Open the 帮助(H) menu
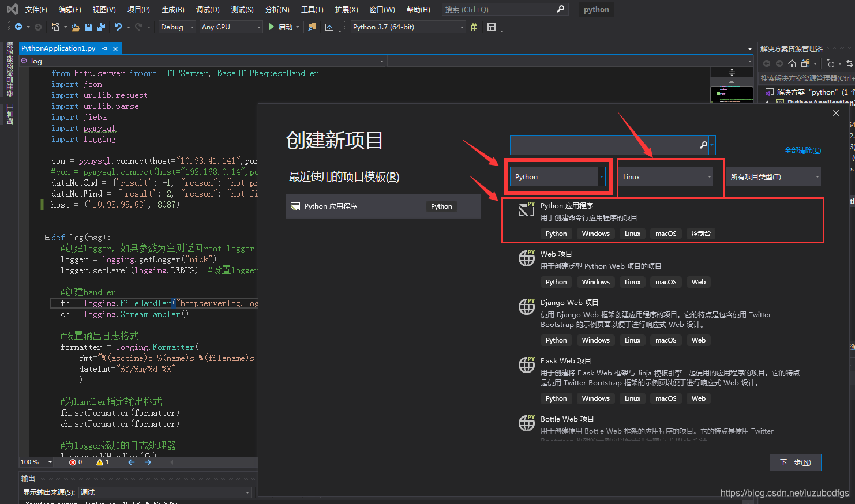This screenshot has width=855, height=504. click(418, 9)
